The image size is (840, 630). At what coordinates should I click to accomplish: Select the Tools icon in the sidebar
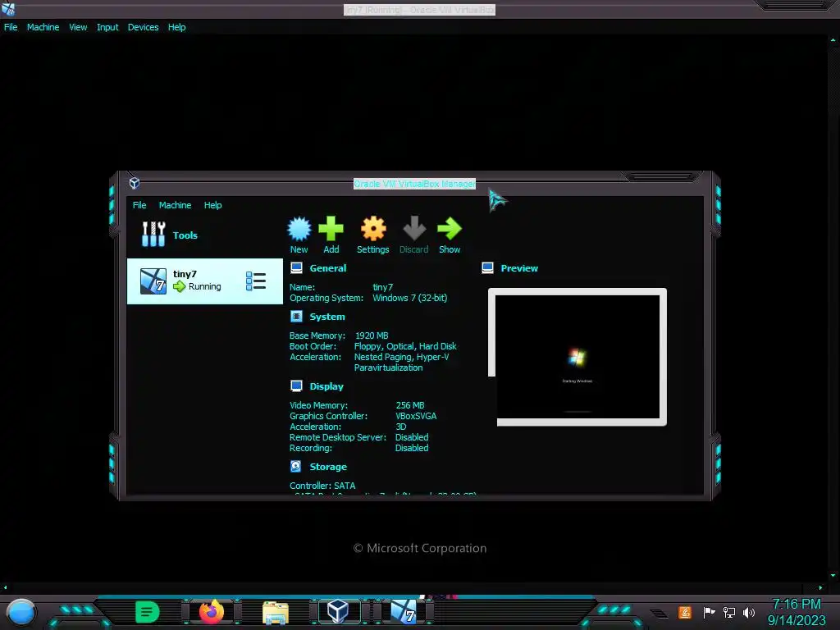(x=153, y=234)
